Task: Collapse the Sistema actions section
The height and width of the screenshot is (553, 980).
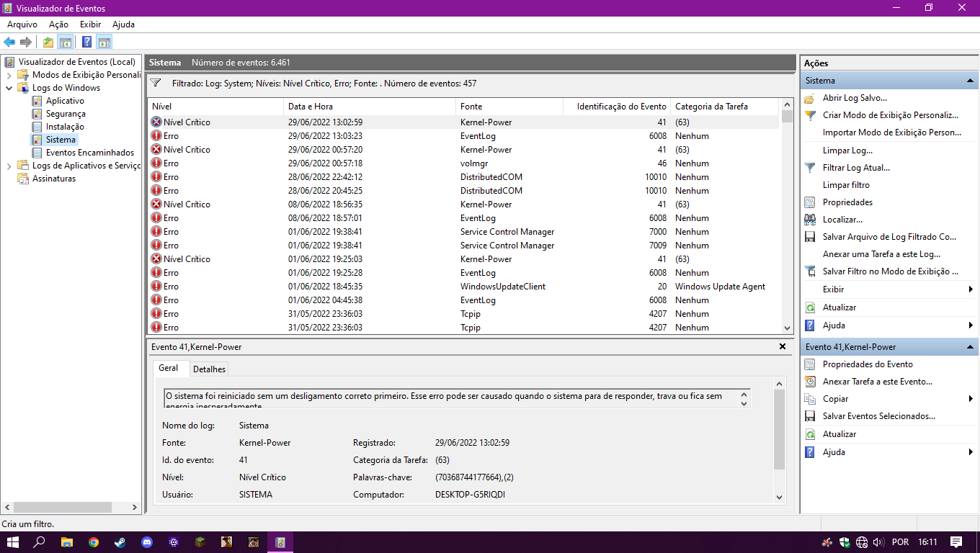Action: (970, 81)
